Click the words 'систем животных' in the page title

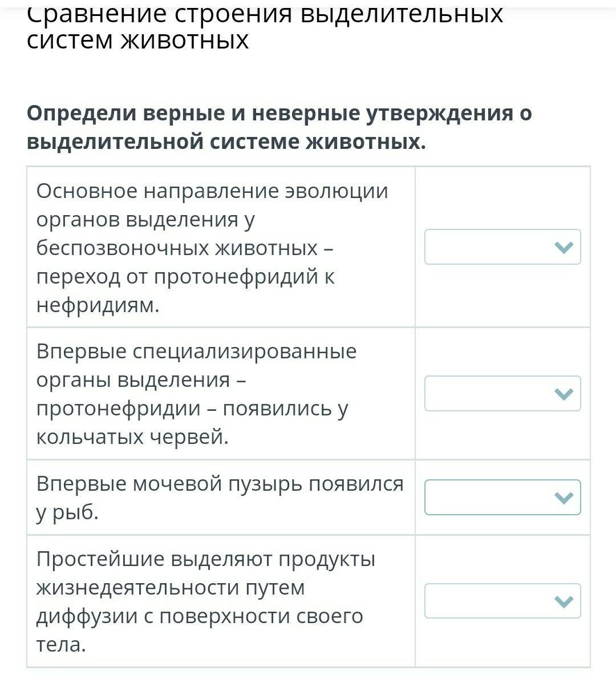click(x=137, y=40)
